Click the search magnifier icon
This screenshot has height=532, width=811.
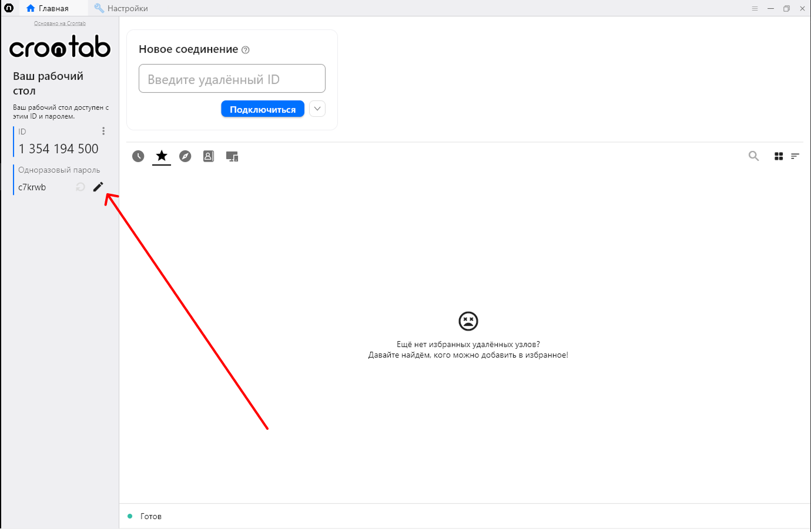tap(753, 156)
